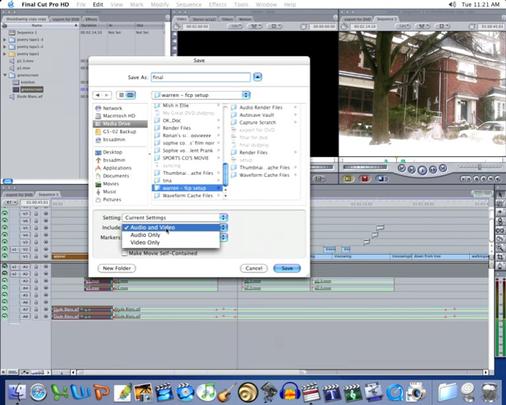Expand the third bin in the Browser

click(5, 54)
